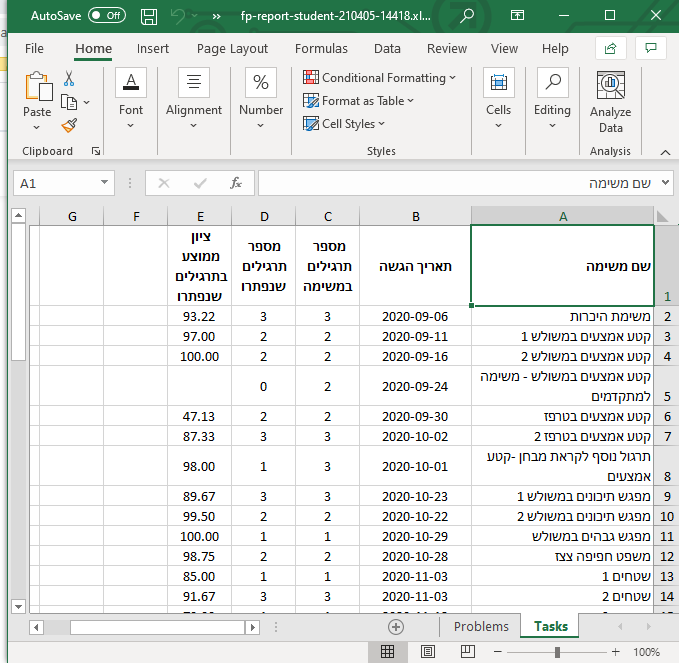Add a new sheet with plus icon
This screenshot has height=663, width=679.
(396, 626)
